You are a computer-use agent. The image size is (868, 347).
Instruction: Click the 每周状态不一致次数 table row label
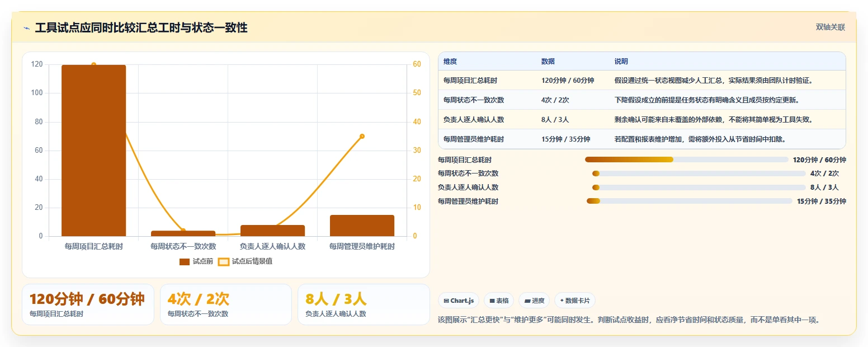(x=474, y=100)
